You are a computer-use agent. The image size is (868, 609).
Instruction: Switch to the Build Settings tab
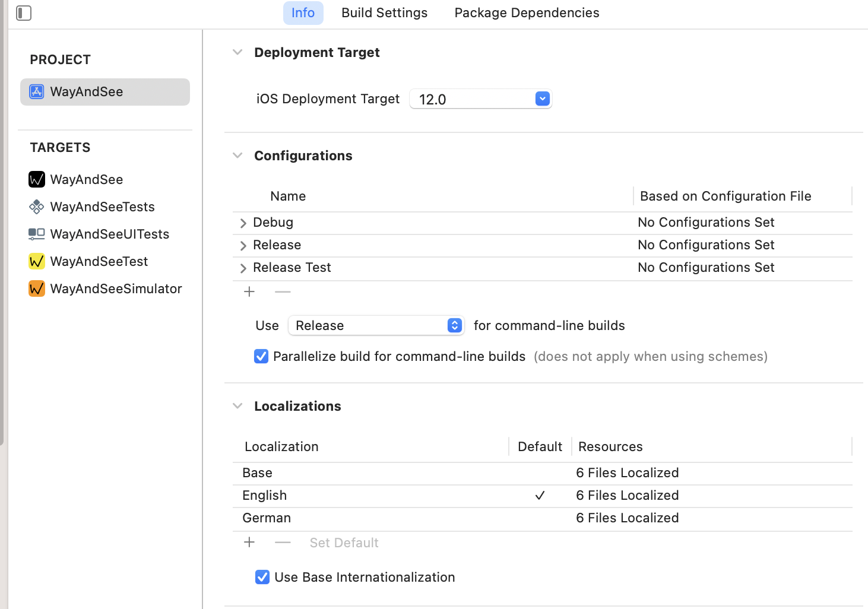pyautogui.click(x=384, y=13)
